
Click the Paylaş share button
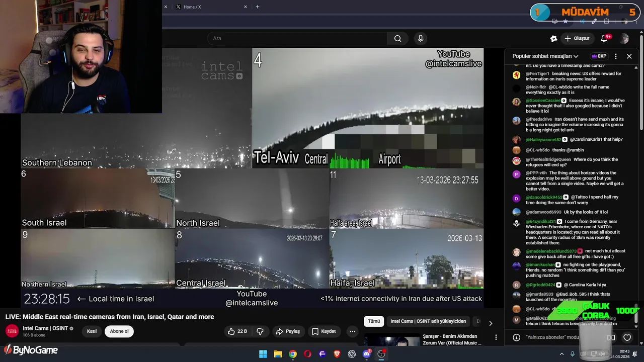click(x=288, y=331)
